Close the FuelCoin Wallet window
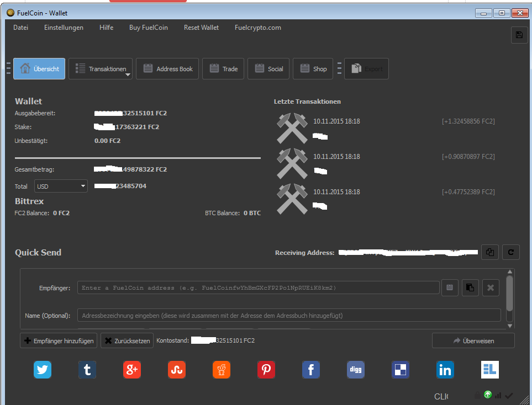This screenshot has width=532, height=405. 520,13
